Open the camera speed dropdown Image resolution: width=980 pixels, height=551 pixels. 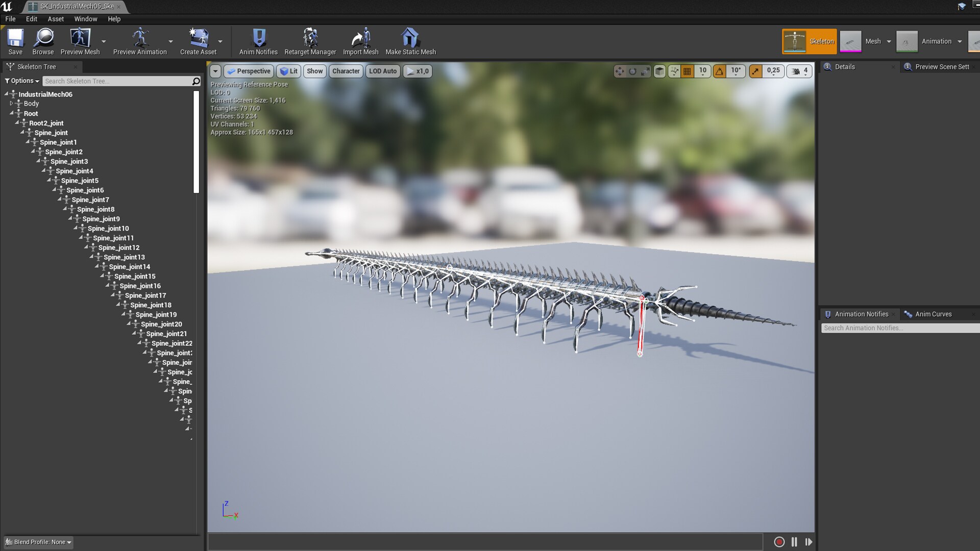pyautogui.click(x=799, y=71)
